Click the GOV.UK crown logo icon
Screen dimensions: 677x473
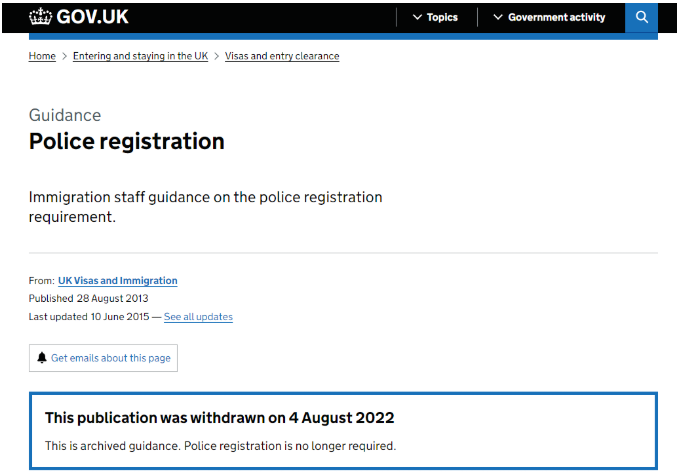(x=41, y=17)
